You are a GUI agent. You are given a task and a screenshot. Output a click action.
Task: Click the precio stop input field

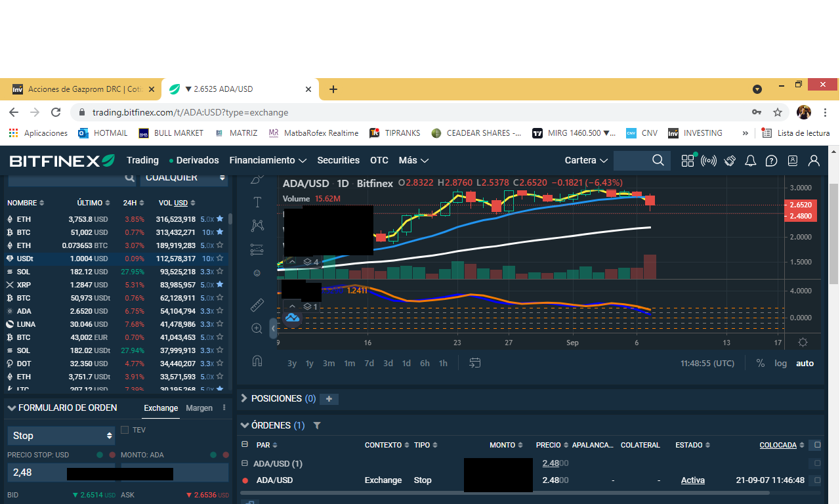click(36, 472)
